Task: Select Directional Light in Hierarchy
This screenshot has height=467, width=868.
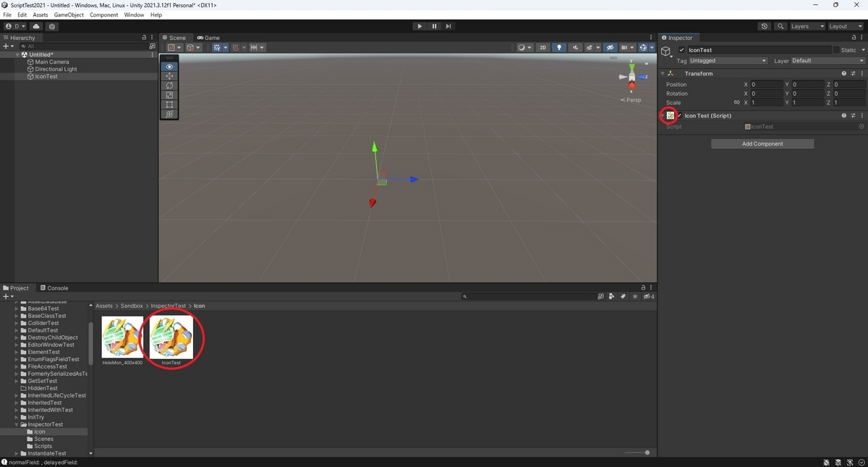Action: click(x=56, y=70)
